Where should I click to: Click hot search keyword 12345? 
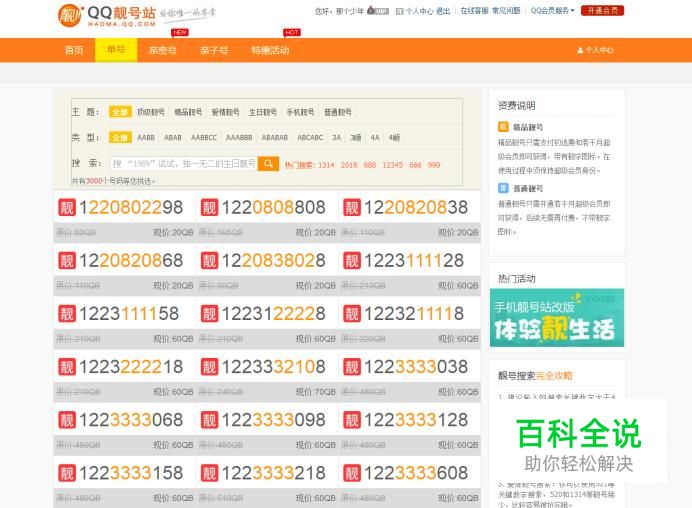point(393,165)
